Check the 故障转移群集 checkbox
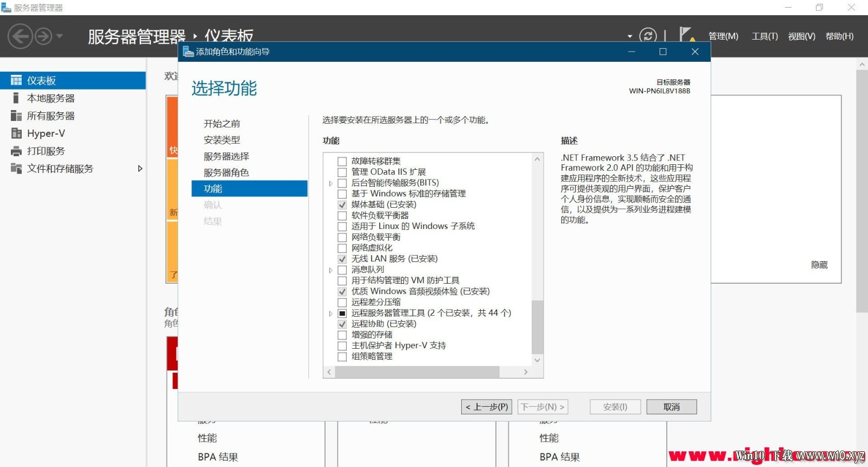The width and height of the screenshot is (868, 467). (x=342, y=162)
